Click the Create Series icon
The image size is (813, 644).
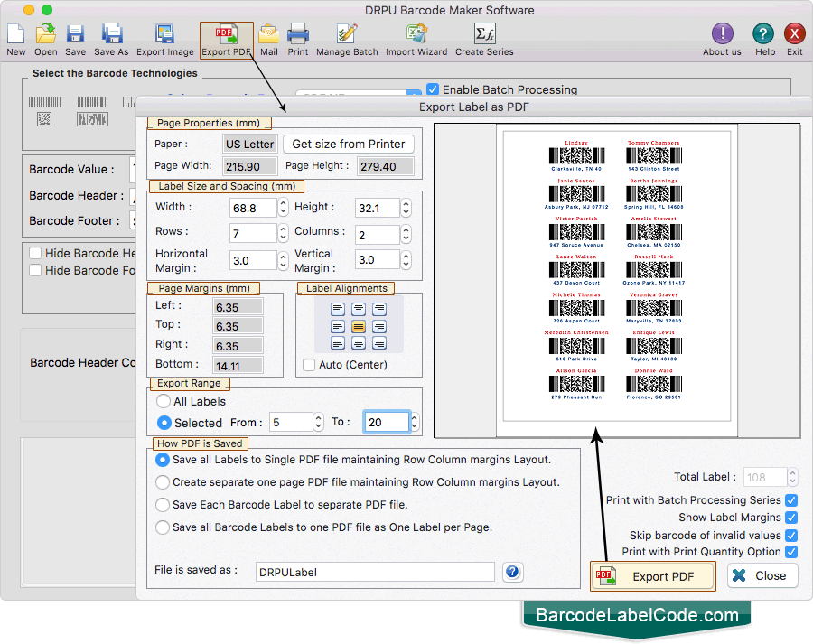(484, 40)
